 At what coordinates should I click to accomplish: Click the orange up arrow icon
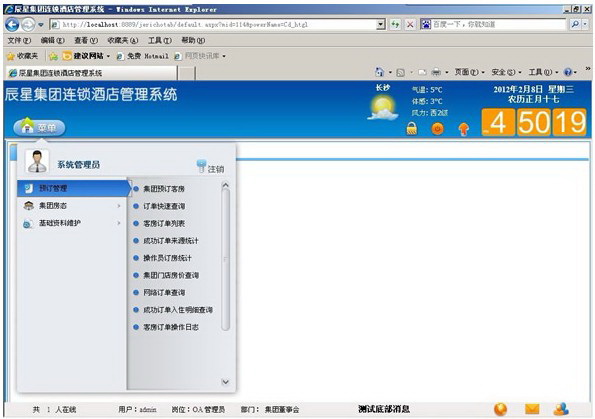click(464, 129)
